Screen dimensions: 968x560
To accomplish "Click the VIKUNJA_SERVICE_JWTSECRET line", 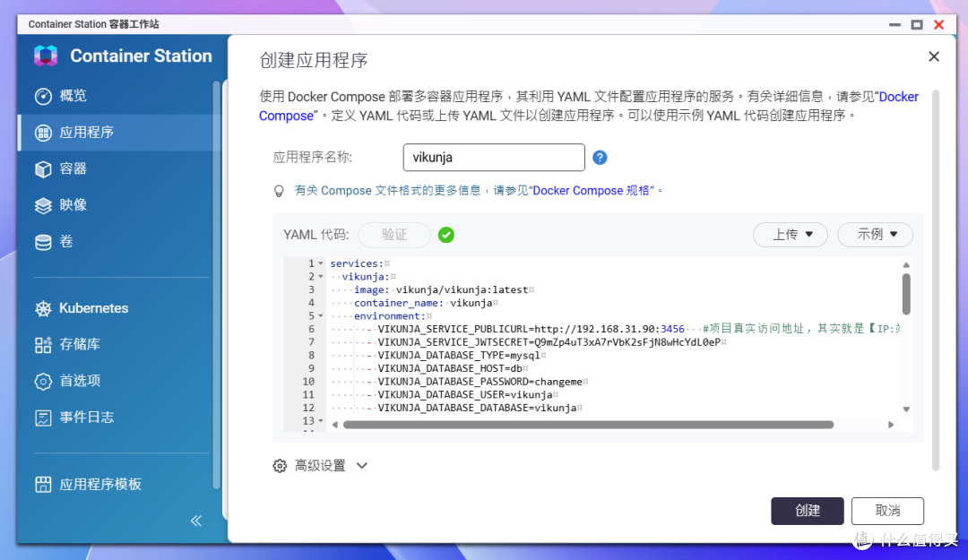I will pyautogui.click(x=549, y=342).
